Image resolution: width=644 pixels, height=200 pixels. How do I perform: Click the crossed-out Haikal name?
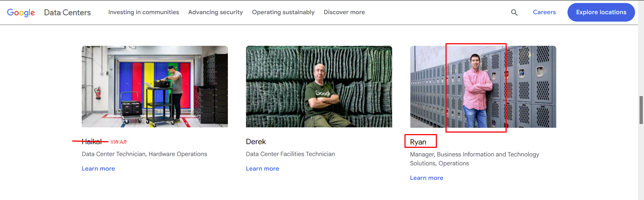(x=91, y=142)
